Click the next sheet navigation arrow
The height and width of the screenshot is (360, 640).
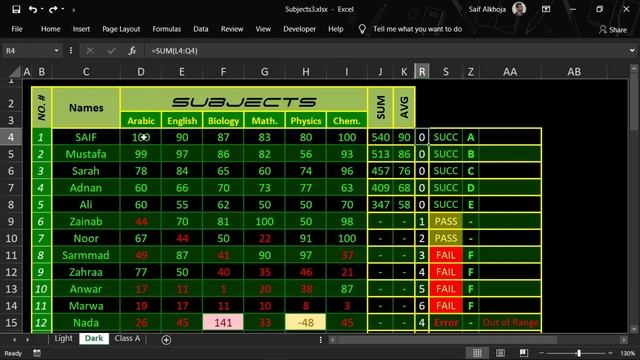(27, 339)
